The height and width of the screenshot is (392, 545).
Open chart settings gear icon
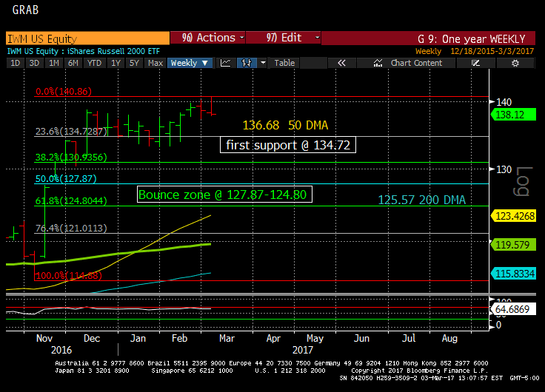tap(515, 63)
